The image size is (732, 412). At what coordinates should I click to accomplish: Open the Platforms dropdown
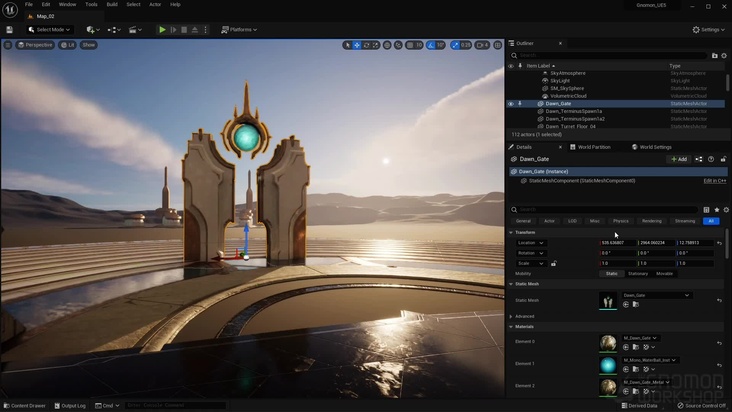239,30
